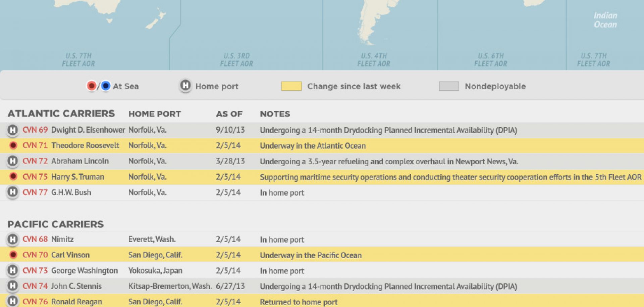
Task: Click the Home port icon next to CVN 73 George Washington
Action: click(x=13, y=271)
